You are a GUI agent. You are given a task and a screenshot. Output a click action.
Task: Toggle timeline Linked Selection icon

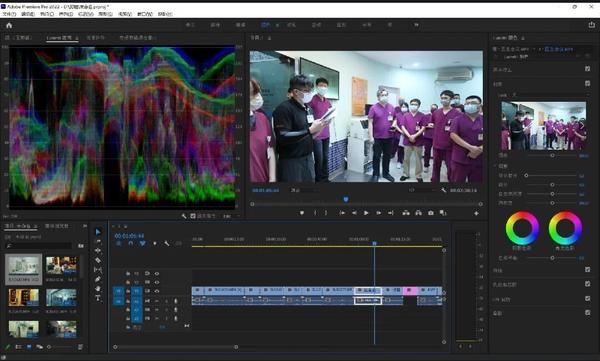point(142,243)
